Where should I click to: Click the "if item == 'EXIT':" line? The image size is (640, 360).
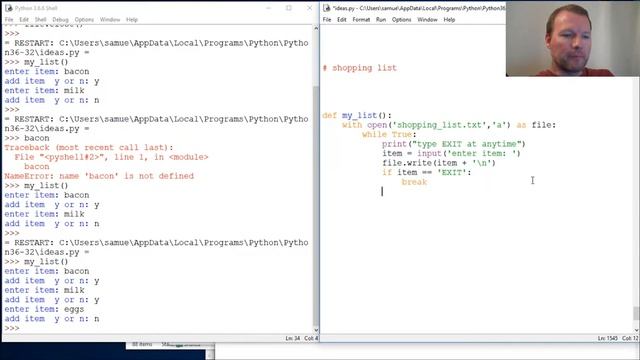[x=427, y=172]
